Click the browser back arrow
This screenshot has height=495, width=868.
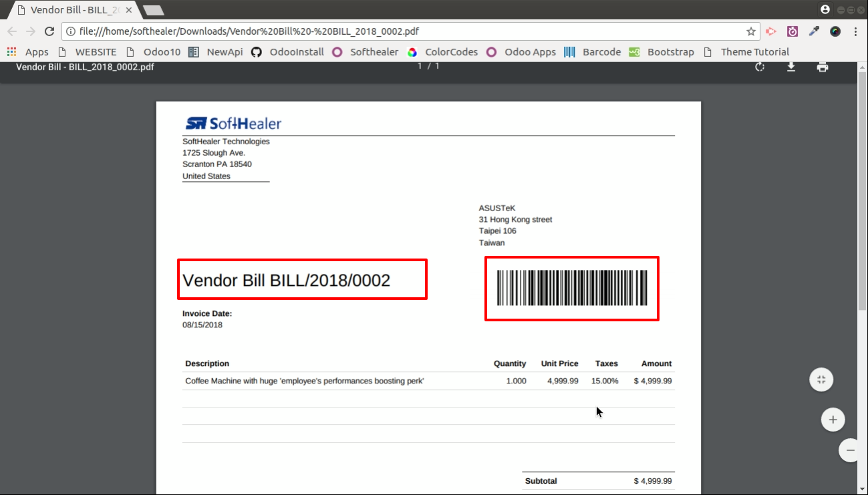click(x=12, y=31)
